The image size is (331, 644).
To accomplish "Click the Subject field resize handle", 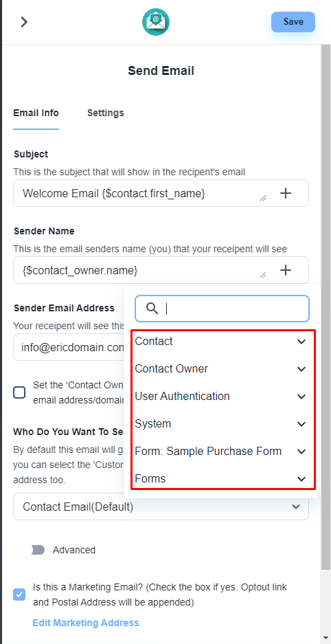I will click(263, 198).
